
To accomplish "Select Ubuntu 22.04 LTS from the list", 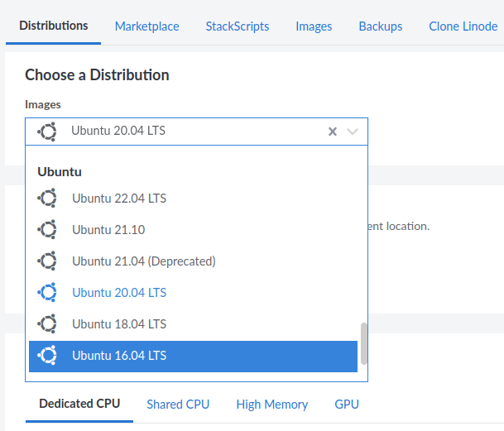I will point(193,199).
